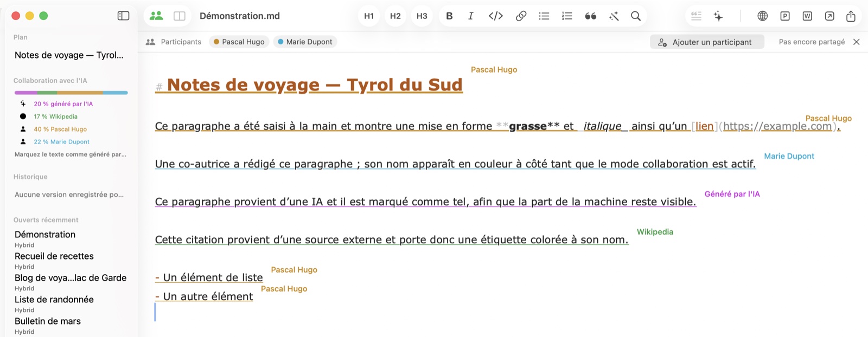Apply Heading 3 with H3 button

pos(422,16)
